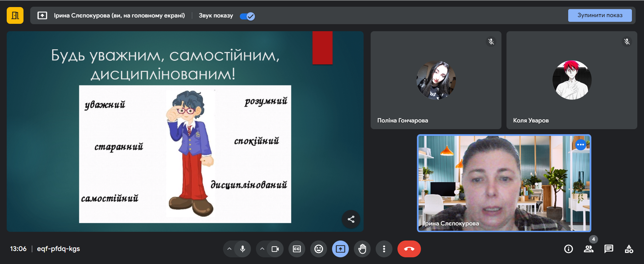Open options on Ірина Слєпокурова's video tile
This screenshot has height=264, width=644.
[x=581, y=145]
